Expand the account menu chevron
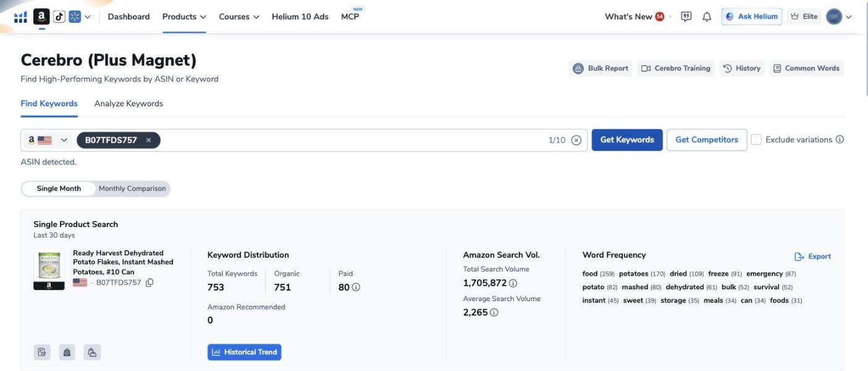This screenshot has height=371, width=868. (x=848, y=17)
